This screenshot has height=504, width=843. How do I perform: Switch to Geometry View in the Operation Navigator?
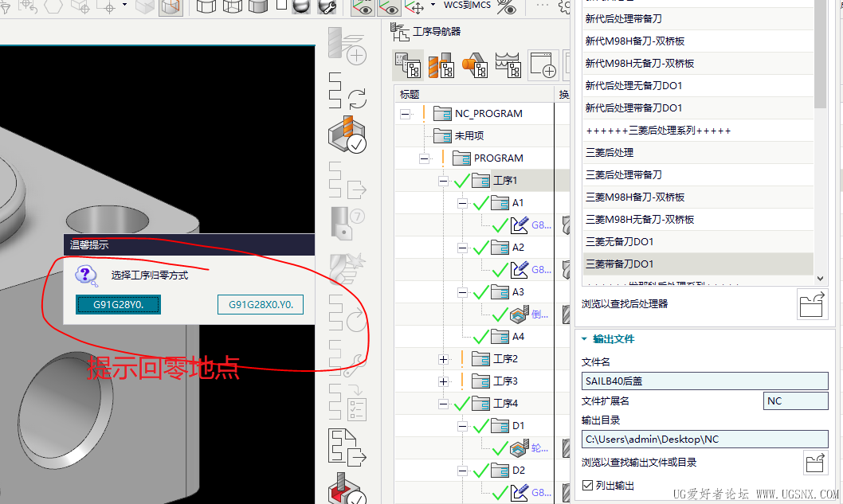(x=476, y=65)
